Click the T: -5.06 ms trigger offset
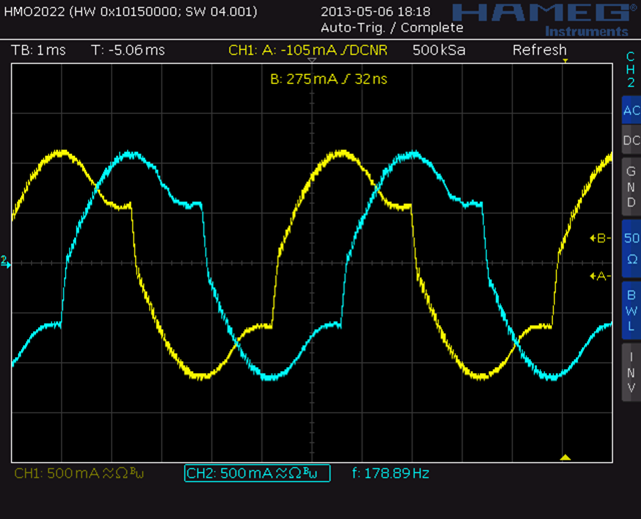641x519 pixels. pyautogui.click(x=130, y=50)
